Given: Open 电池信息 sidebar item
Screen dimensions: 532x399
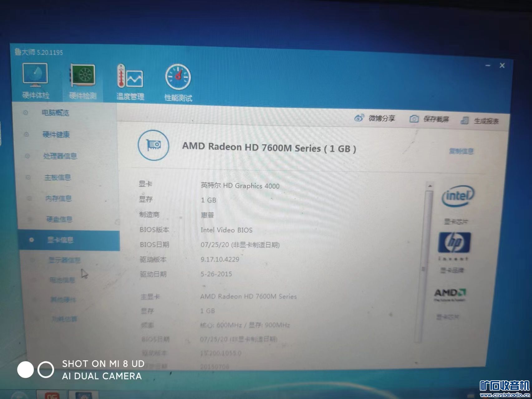Looking at the screenshot, I should pos(62,280).
